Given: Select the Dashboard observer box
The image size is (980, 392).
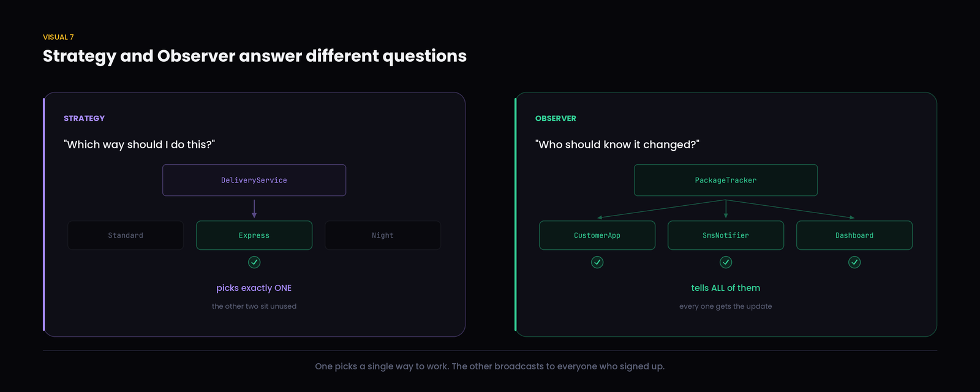Looking at the screenshot, I should 854,235.
